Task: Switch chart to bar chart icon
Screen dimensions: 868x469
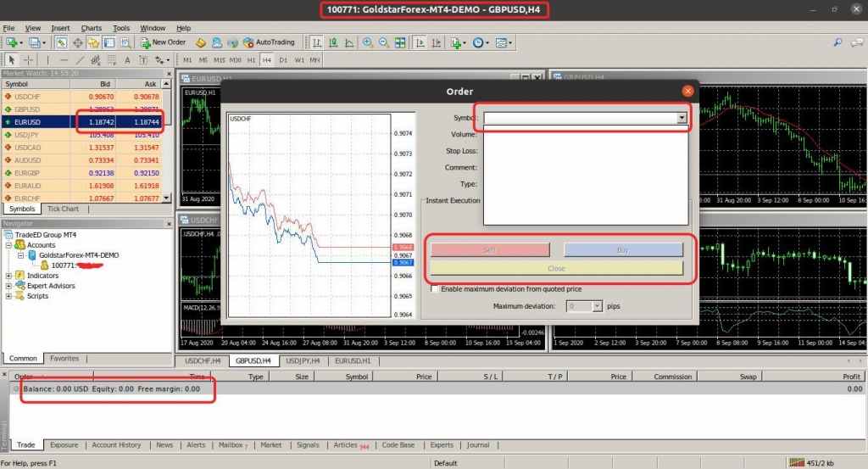Action: (317, 42)
